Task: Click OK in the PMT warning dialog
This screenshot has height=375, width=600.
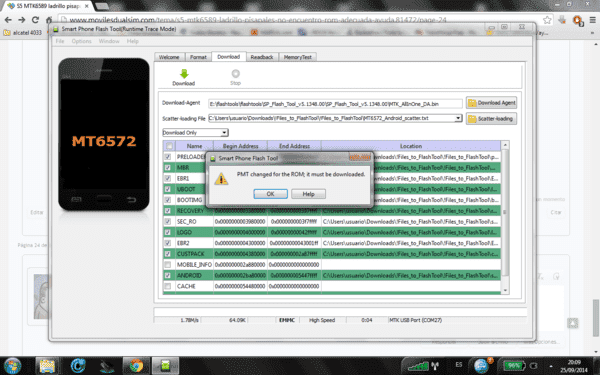Action: [x=271, y=194]
